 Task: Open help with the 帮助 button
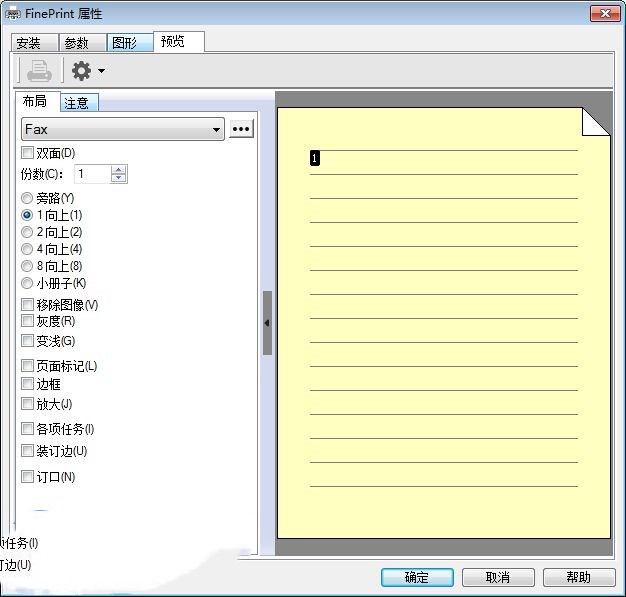(x=579, y=577)
